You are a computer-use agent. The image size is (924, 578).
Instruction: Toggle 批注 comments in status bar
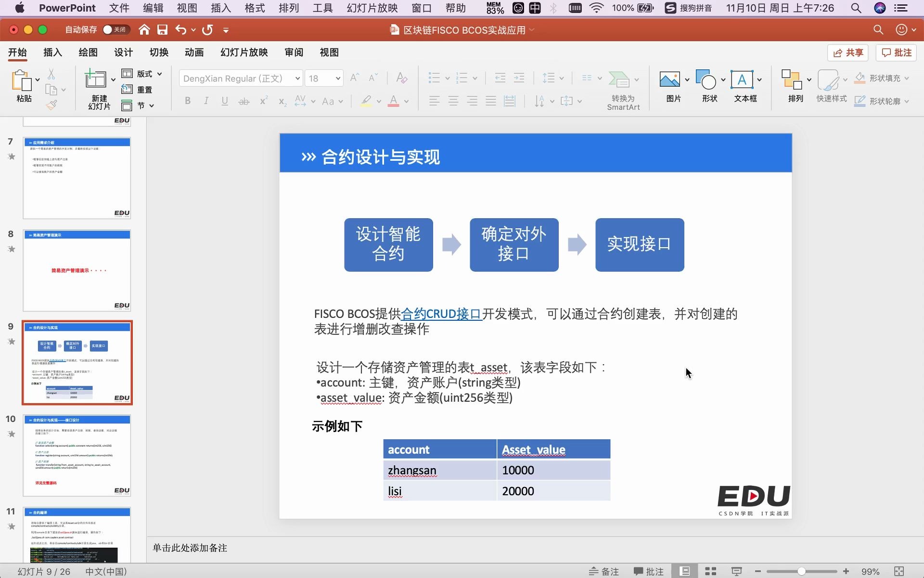[x=648, y=571]
